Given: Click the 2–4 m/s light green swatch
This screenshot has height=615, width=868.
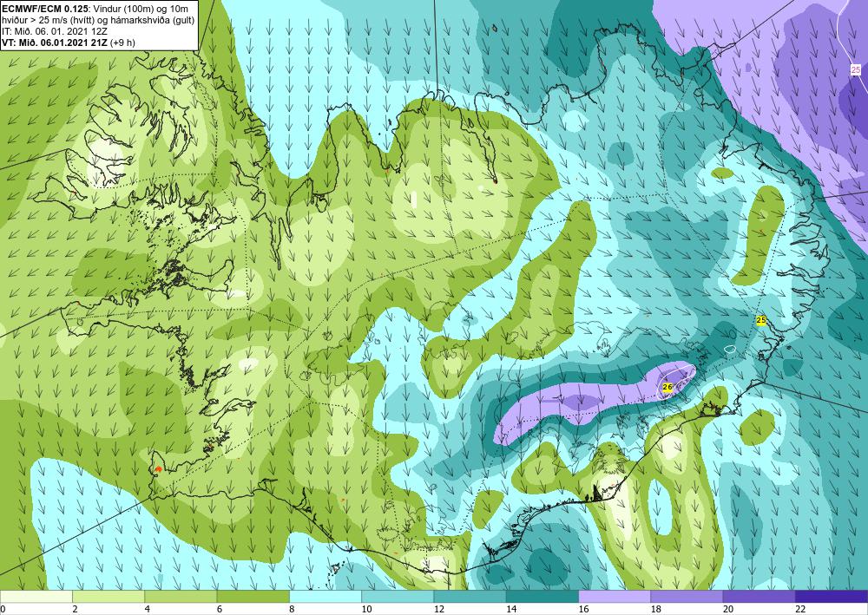Looking at the screenshot, I should tap(108, 596).
